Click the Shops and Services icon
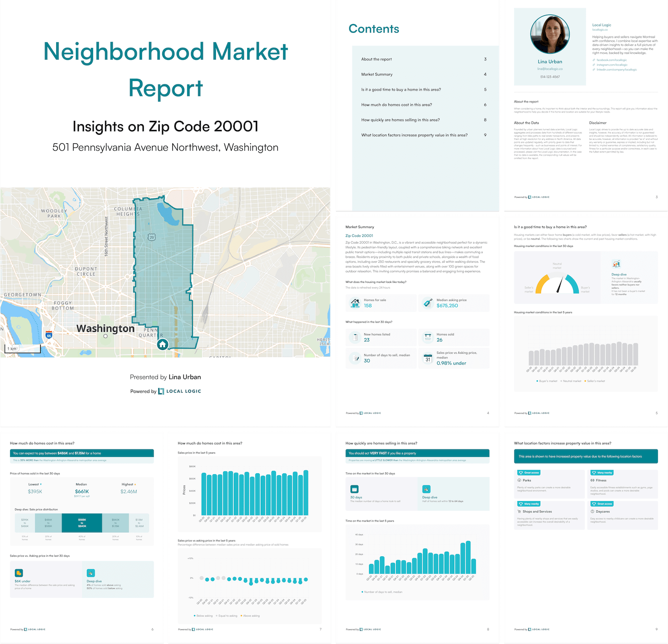The image size is (668, 644). tap(519, 511)
